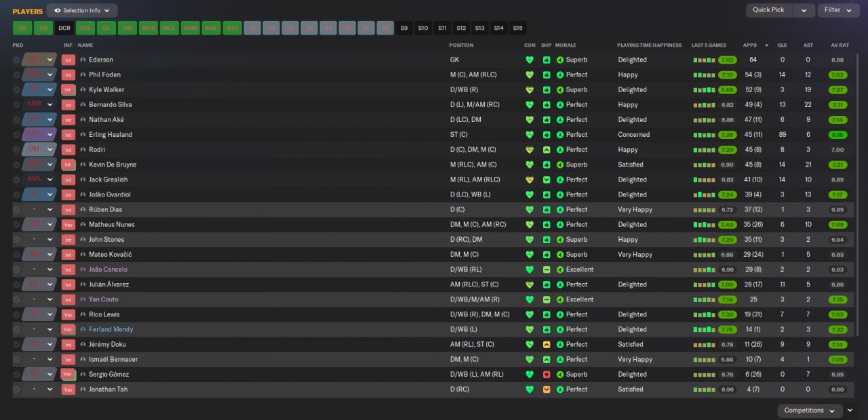Select the AMR position chip
Screen dimensions: 868x420
(x=190, y=28)
